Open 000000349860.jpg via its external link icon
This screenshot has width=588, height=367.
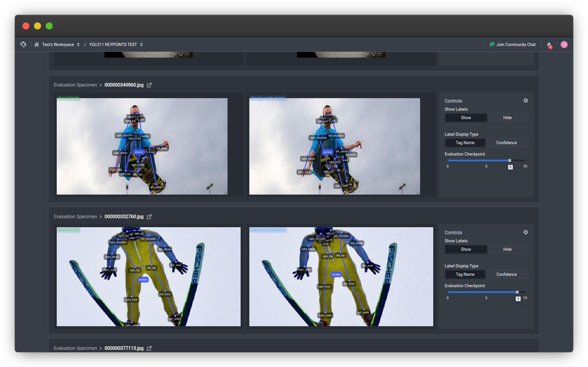[149, 85]
